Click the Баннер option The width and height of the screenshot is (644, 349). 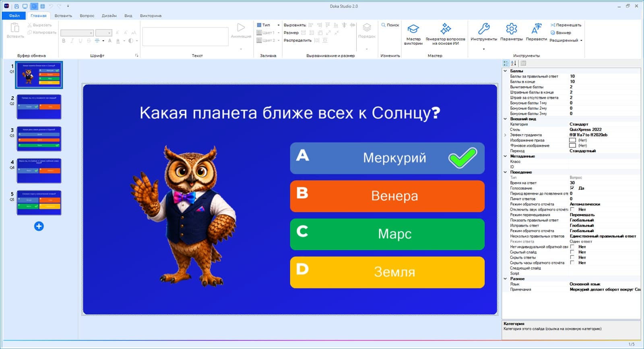pyautogui.click(x=561, y=33)
